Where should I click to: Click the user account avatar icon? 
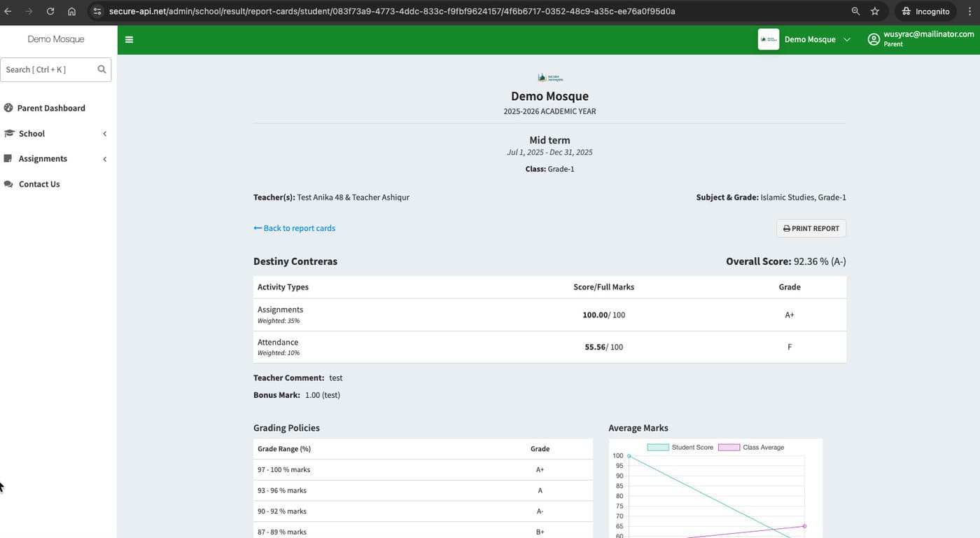click(x=874, y=39)
